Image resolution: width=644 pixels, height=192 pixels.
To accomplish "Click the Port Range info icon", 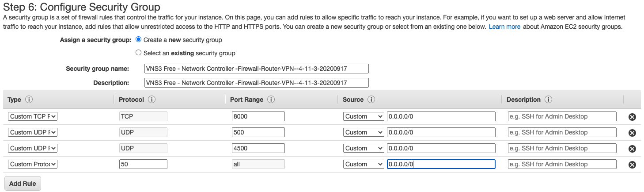I will click(x=271, y=100).
